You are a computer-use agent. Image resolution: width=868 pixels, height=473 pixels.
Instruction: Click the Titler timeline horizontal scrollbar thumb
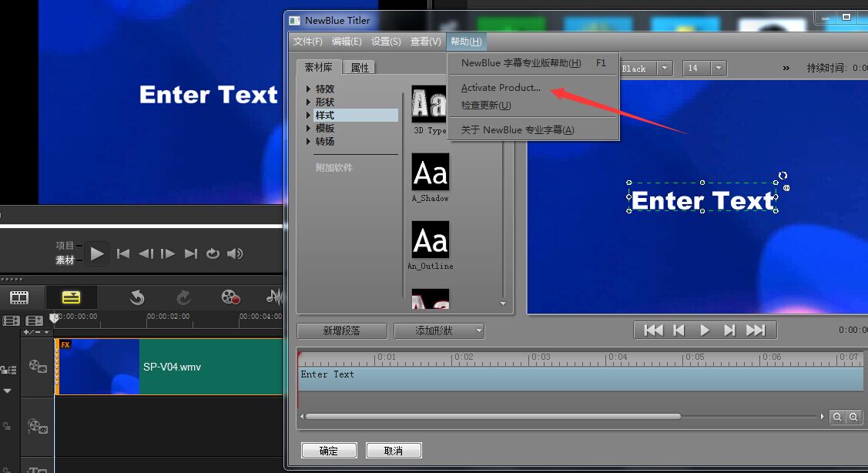point(493,417)
